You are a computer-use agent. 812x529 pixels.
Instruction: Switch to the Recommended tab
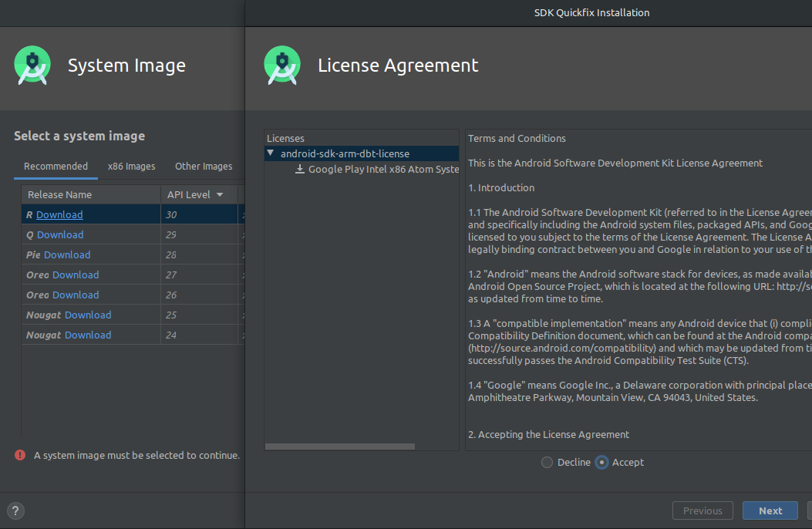pyautogui.click(x=56, y=166)
